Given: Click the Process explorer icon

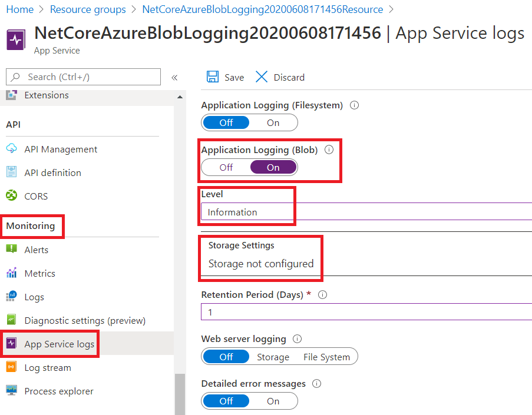Looking at the screenshot, I should pos(11,391).
